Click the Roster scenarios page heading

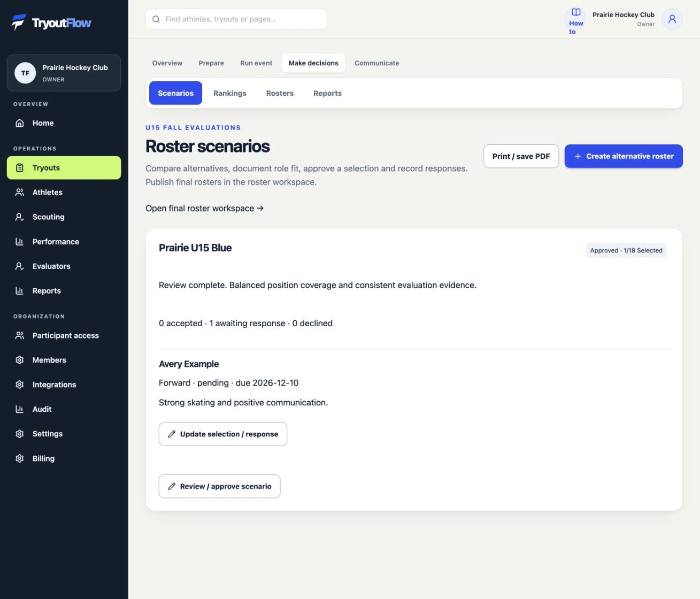tap(207, 146)
